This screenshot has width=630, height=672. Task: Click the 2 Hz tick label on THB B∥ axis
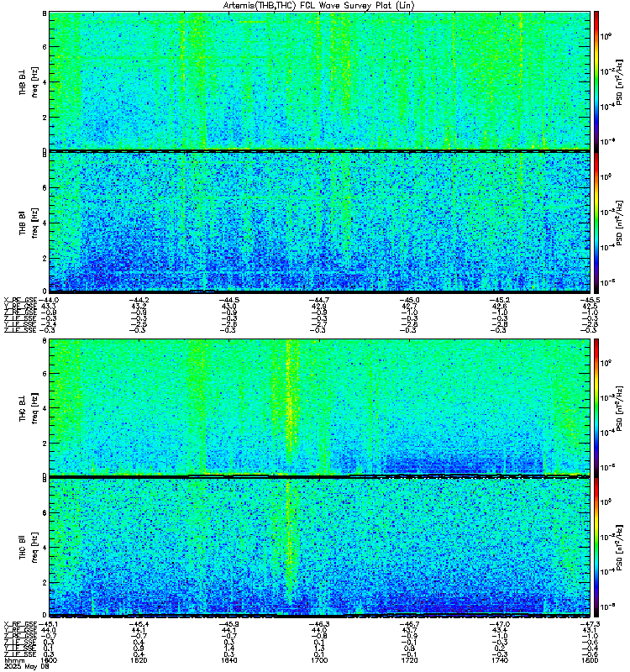click(x=45, y=259)
